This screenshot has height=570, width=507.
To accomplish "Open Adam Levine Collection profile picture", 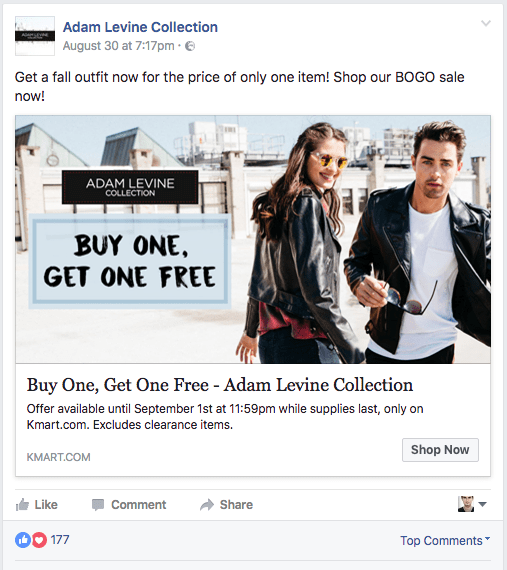I will point(35,36).
